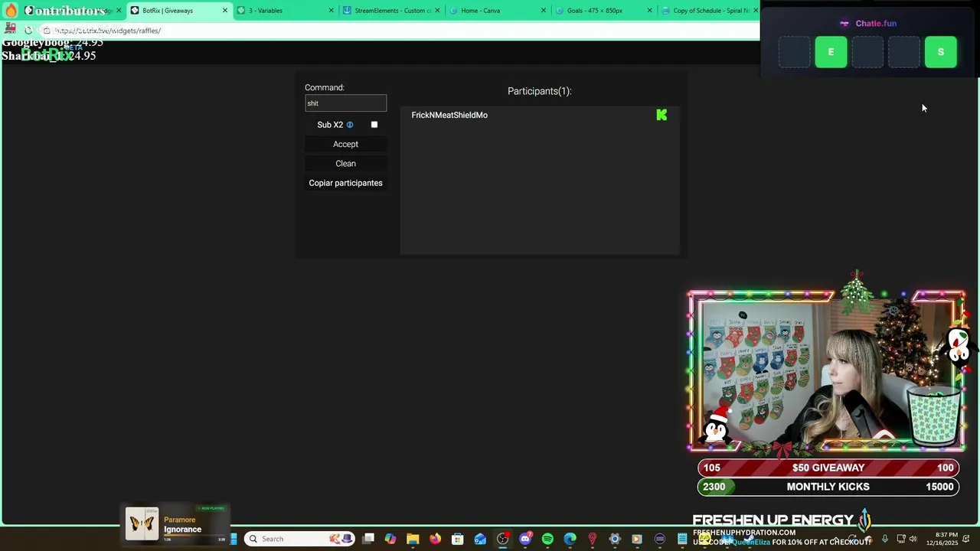The image size is (980, 551).
Task: Click the Windows Start button
Action: pos(234,539)
